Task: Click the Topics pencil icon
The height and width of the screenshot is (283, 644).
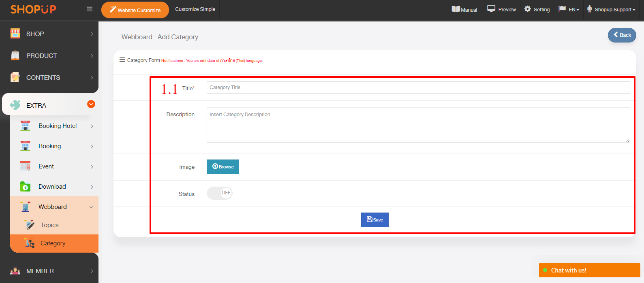Action: point(29,225)
